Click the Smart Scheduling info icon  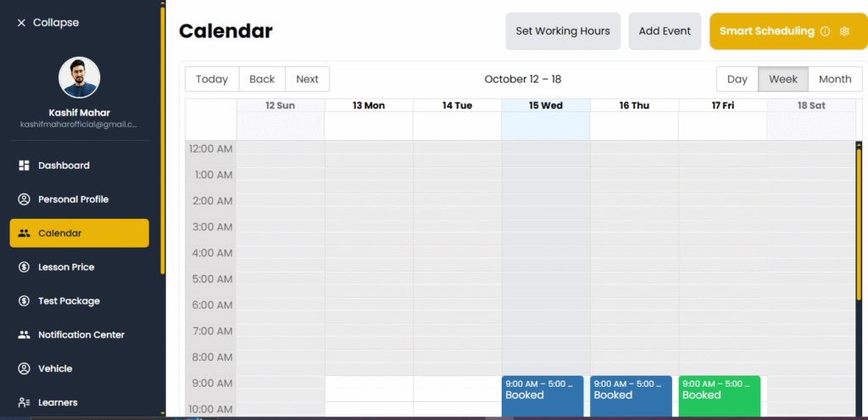(825, 31)
